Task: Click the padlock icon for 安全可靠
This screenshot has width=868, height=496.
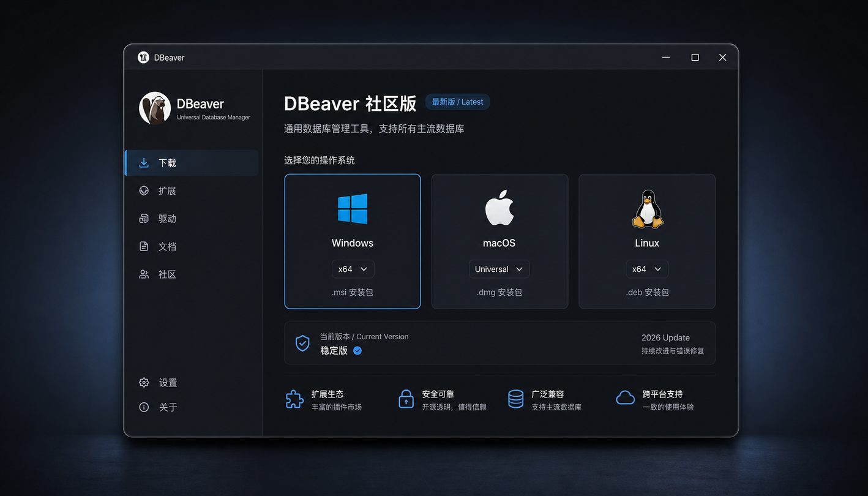Action: point(406,399)
